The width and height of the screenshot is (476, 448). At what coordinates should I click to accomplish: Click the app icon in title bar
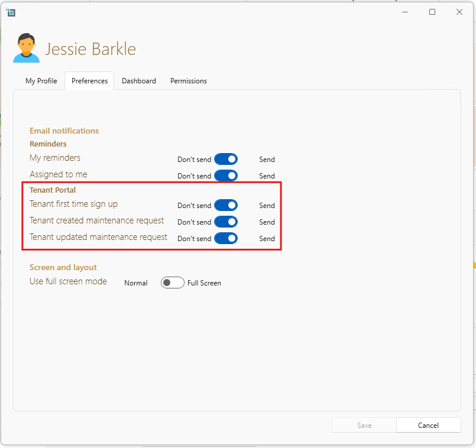tap(11, 12)
